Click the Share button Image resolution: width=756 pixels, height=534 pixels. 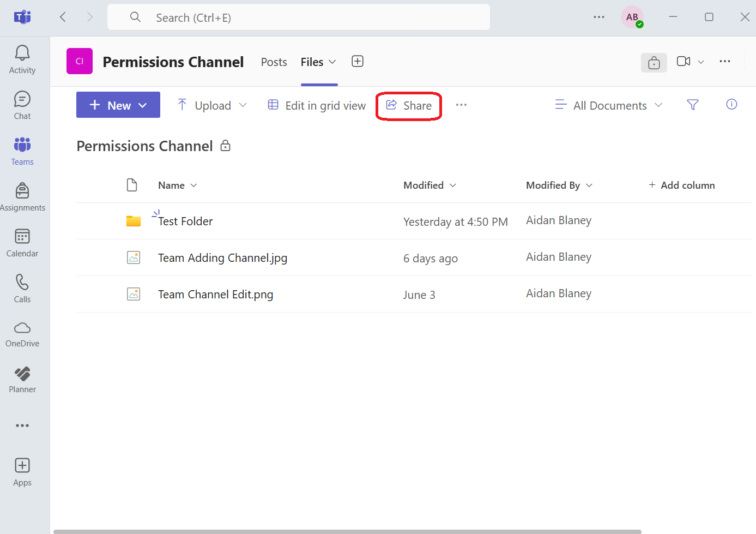(409, 105)
